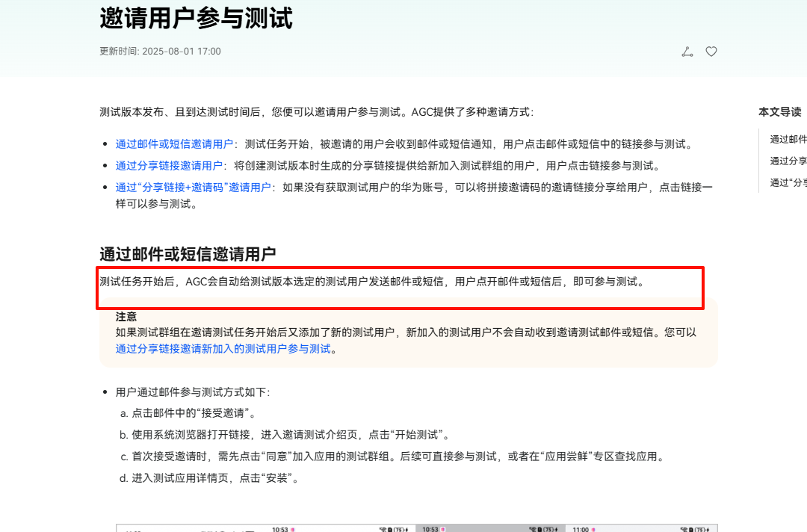
Task: Click step a 点击邮件中的“接受邀请”
Action: [188, 413]
